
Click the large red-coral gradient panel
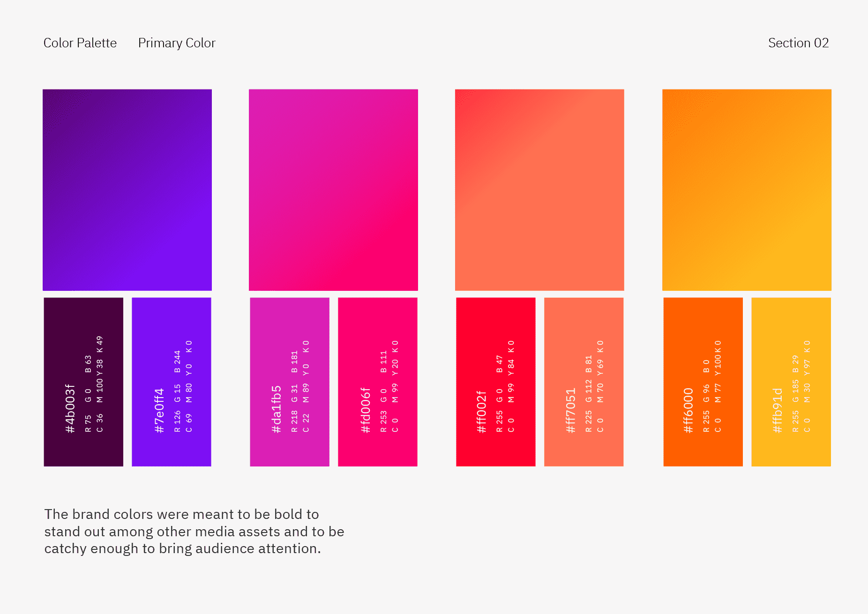pos(539,190)
